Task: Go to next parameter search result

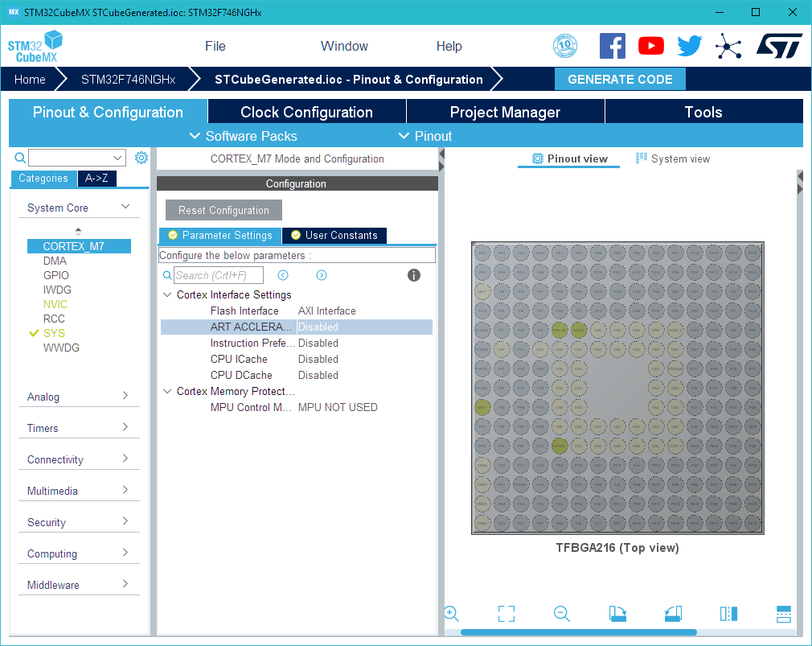Action: point(322,275)
